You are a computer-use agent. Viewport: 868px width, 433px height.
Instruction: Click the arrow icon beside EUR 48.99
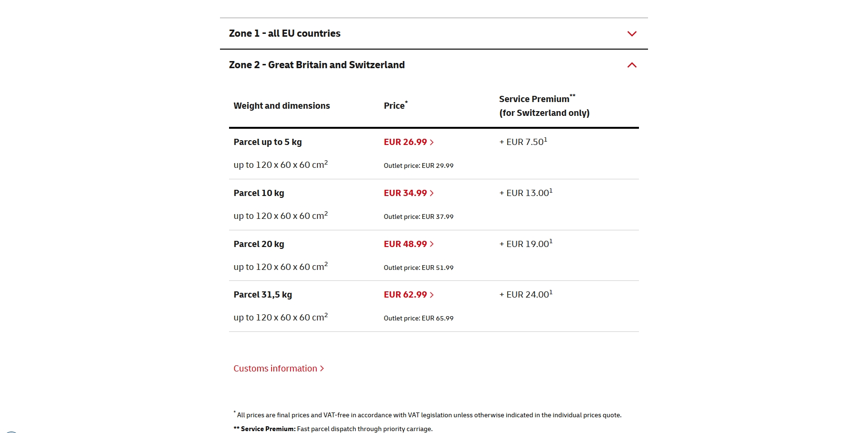tap(432, 244)
